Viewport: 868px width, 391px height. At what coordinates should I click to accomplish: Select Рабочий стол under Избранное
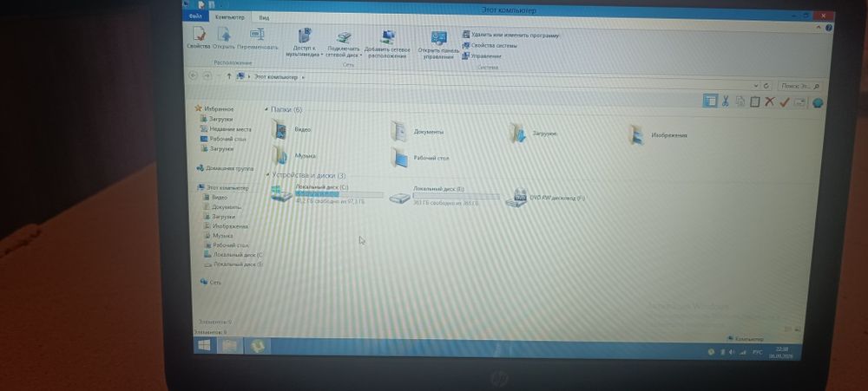tap(224, 139)
